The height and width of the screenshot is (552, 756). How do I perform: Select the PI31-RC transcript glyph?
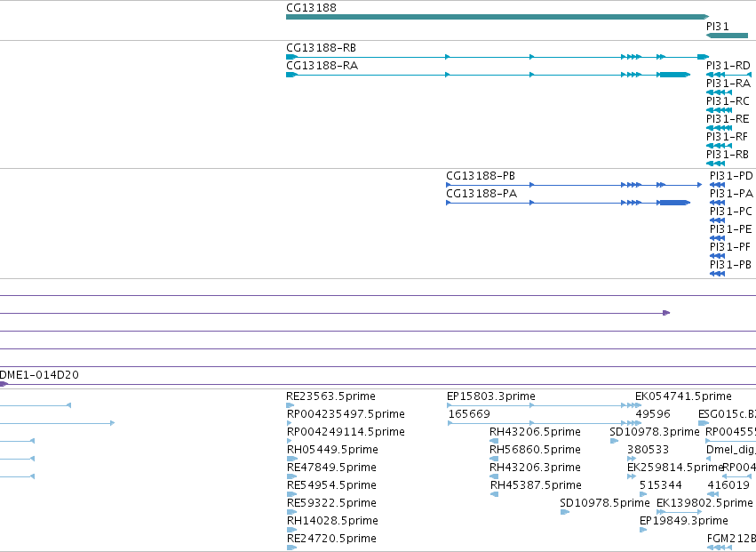point(719,110)
